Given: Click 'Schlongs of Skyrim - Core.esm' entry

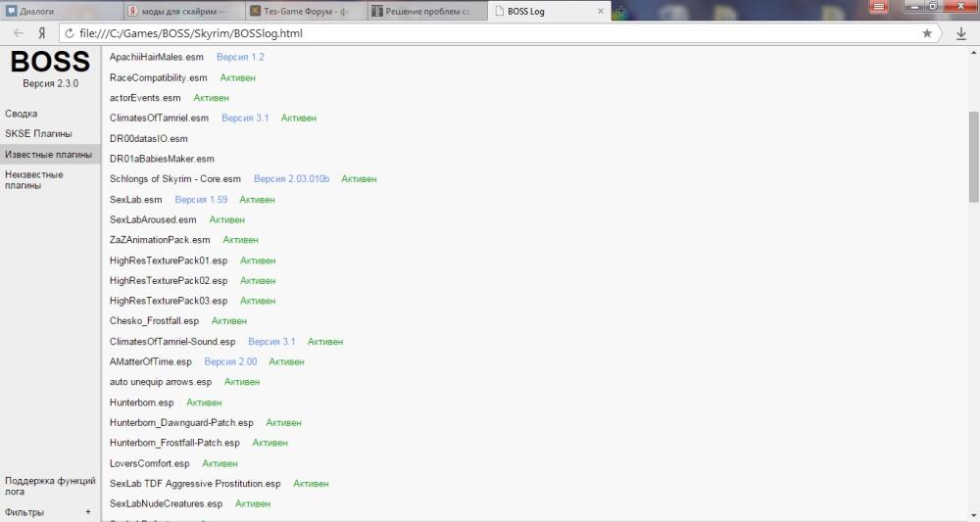Looking at the screenshot, I should click(x=175, y=178).
